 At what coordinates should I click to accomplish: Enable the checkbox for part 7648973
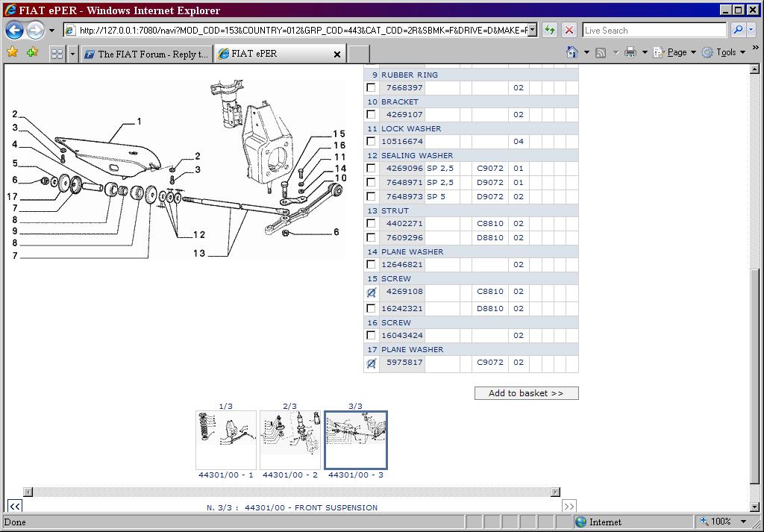click(372, 196)
